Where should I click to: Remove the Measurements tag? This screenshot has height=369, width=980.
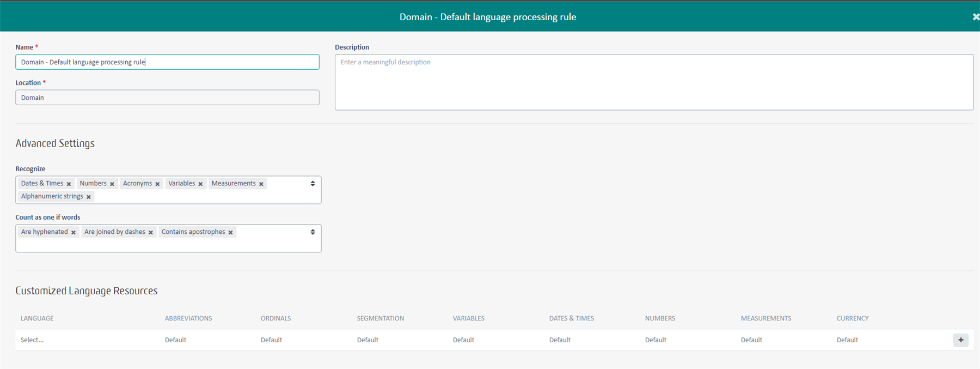pyautogui.click(x=261, y=184)
